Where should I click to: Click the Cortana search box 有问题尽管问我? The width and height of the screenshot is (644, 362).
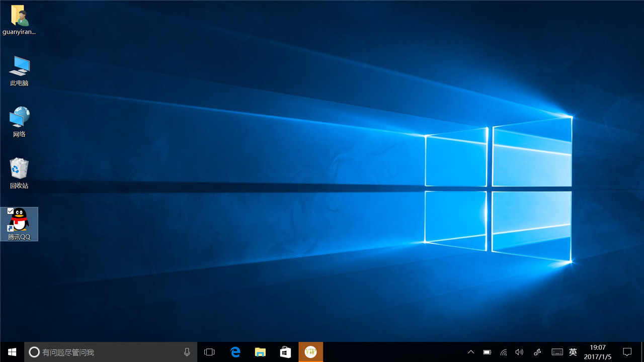pos(110,352)
